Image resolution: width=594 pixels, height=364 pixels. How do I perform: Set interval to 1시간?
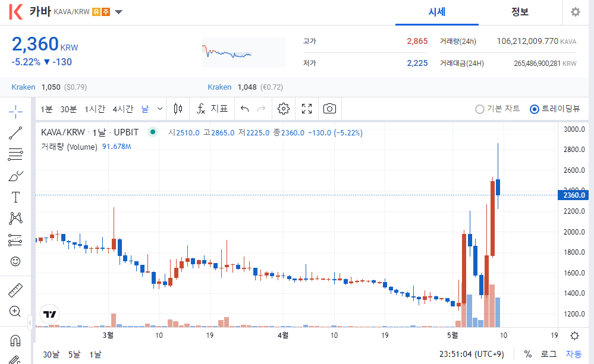coord(95,109)
